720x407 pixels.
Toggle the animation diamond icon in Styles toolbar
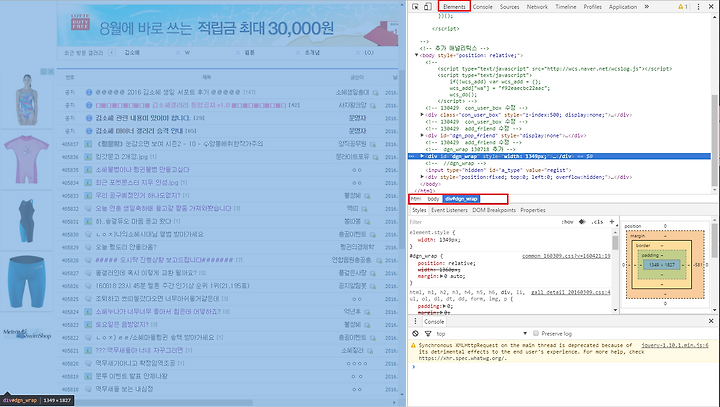click(x=582, y=222)
